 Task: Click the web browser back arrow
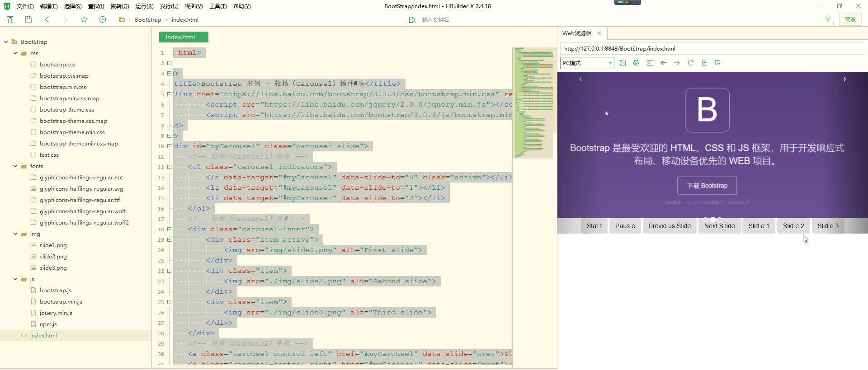(x=663, y=63)
